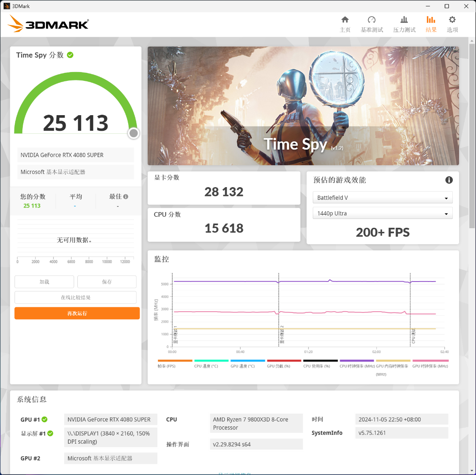
Task: Click the info icon next to 最佳
Action: point(126,196)
